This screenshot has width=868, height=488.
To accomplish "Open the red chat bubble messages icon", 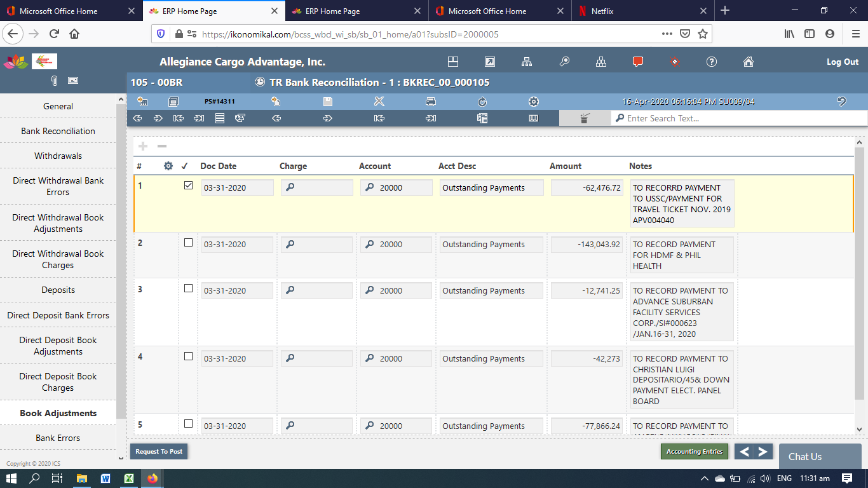I will 638,62.
